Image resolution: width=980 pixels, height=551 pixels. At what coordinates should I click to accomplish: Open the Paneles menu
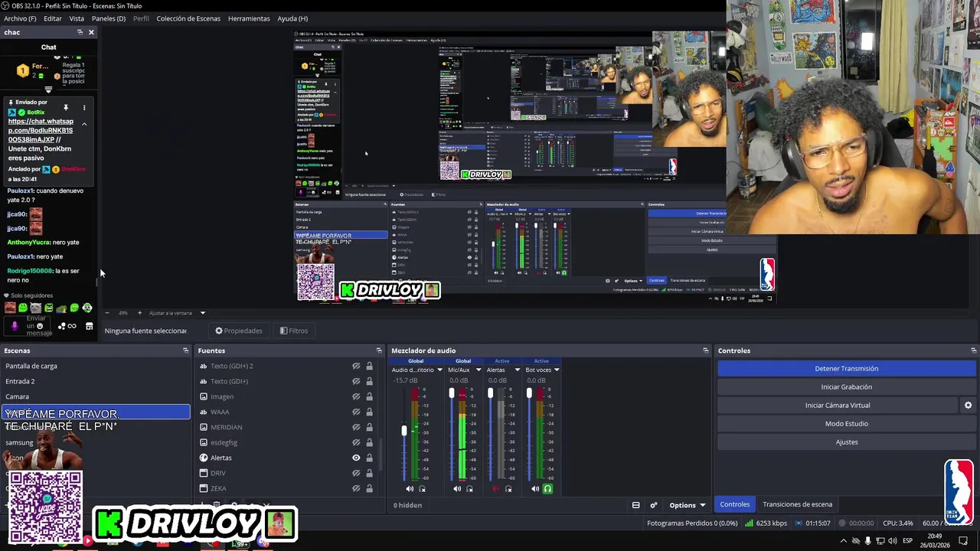pos(109,18)
